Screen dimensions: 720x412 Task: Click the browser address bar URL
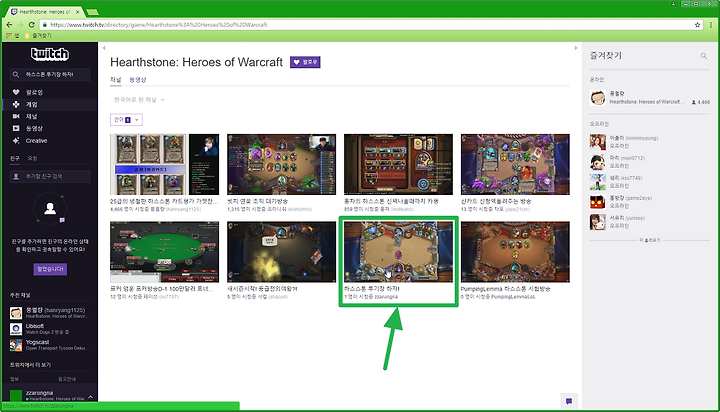pos(158,25)
